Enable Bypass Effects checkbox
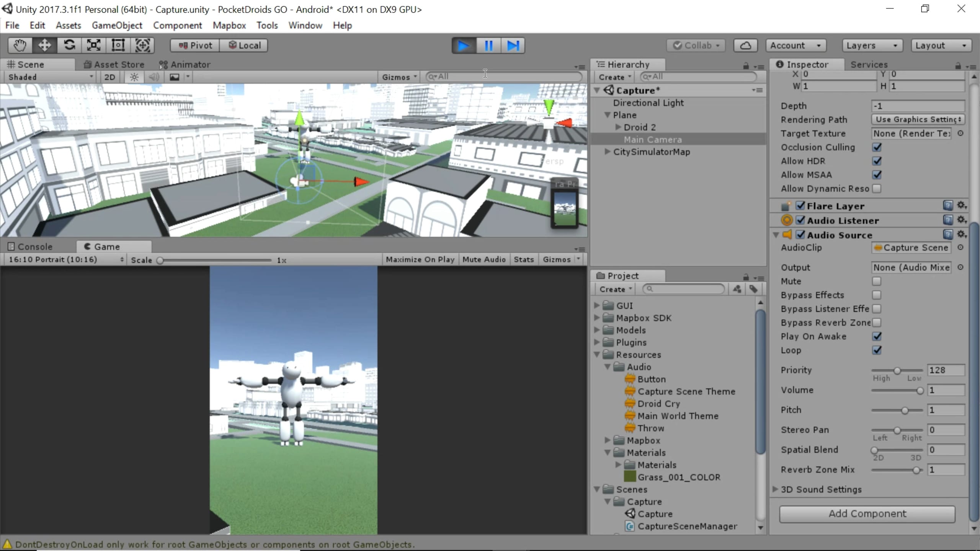The width and height of the screenshot is (980, 551). coord(877,295)
